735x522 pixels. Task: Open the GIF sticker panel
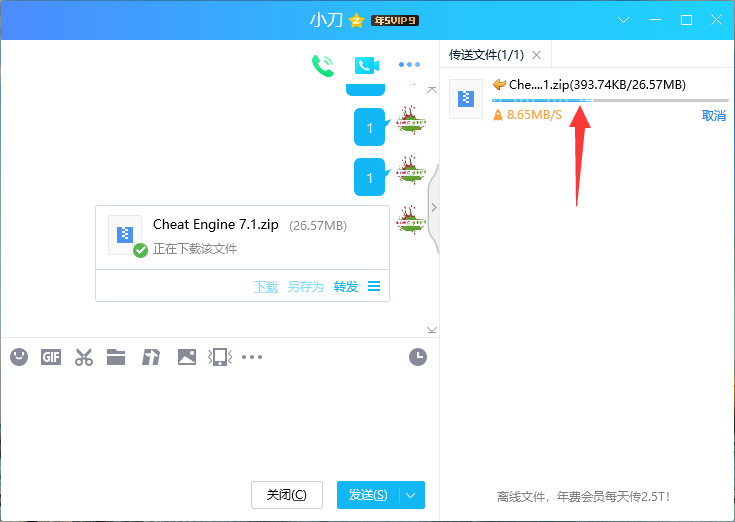pos(51,356)
